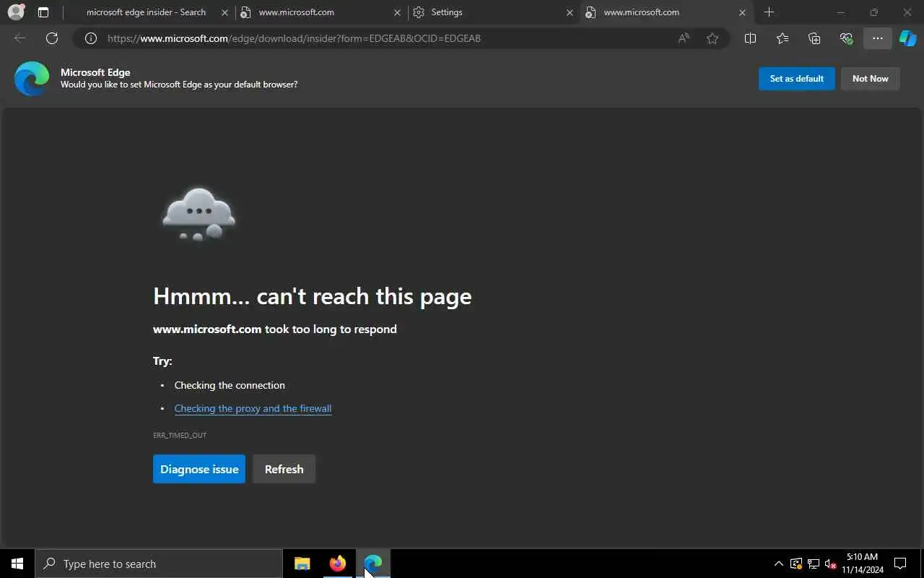The width and height of the screenshot is (924, 578).
Task: Dismiss prompt with Not Now button
Action: tap(871, 79)
